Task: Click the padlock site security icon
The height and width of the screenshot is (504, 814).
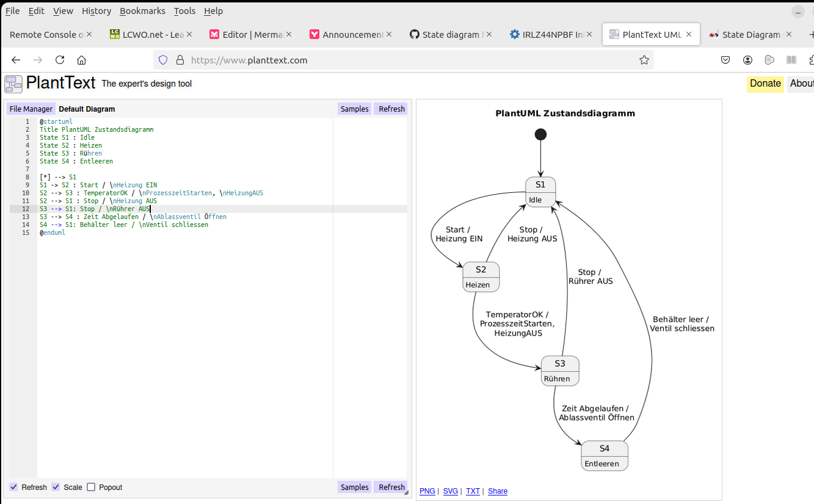Action: (180, 60)
